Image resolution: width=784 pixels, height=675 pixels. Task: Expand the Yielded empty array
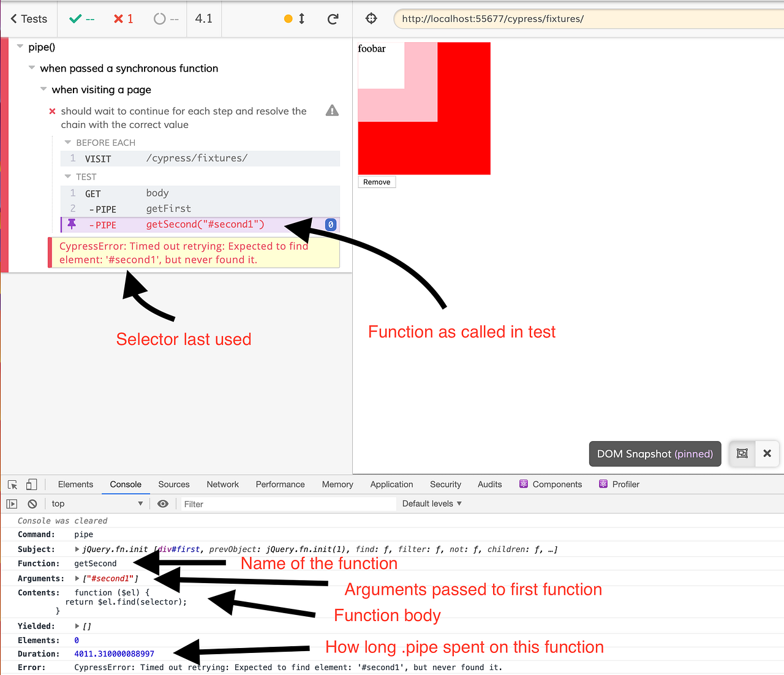coord(77,627)
